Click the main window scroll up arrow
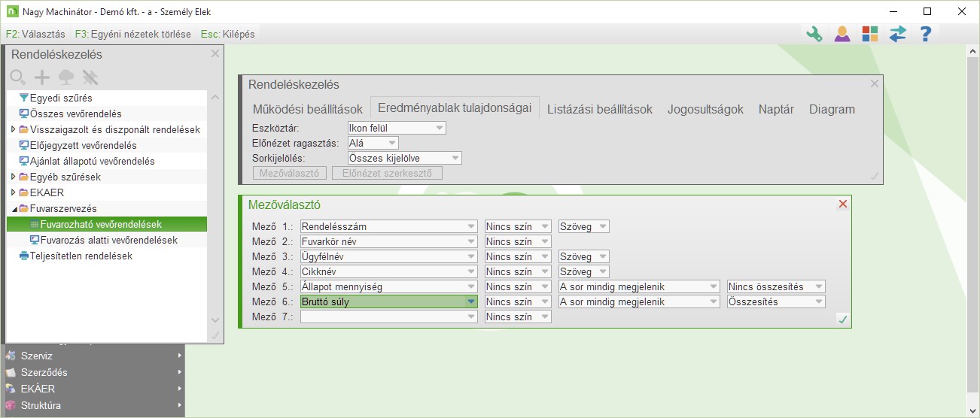980x418 pixels. tap(972, 53)
